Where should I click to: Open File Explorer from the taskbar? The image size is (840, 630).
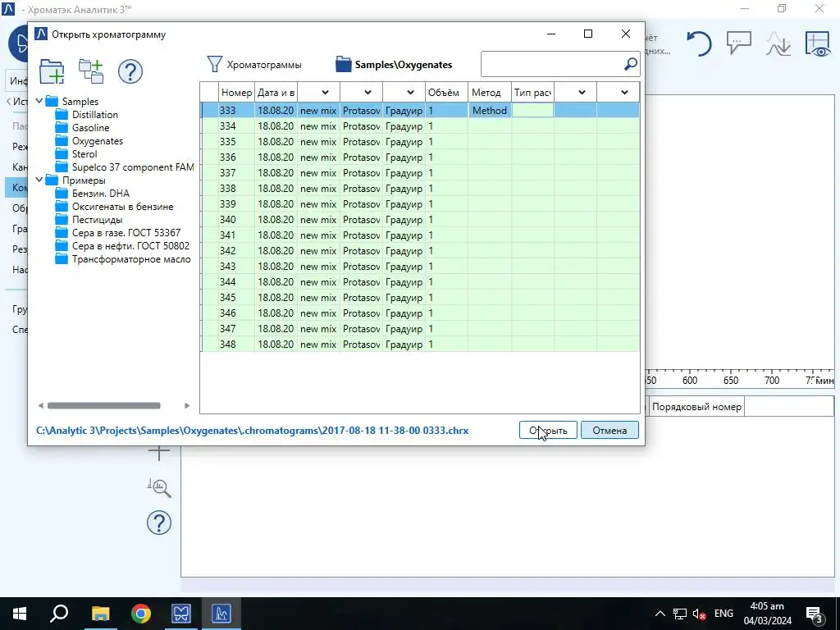(x=100, y=614)
